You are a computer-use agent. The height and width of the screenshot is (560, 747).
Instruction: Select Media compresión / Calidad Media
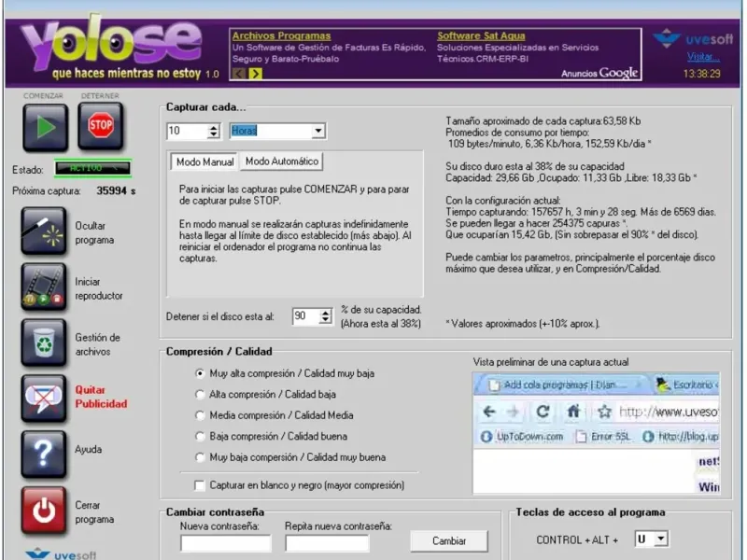tap(200, 415)
